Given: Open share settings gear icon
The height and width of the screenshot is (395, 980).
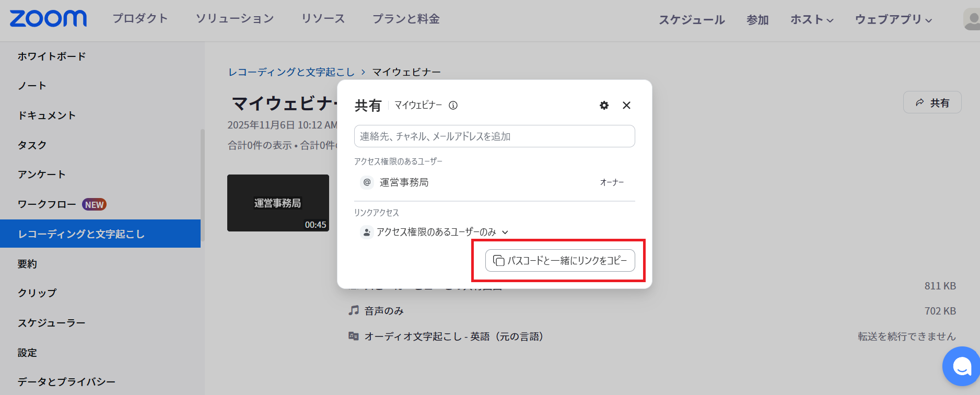Looking at the screenshot, I should point(604,106).
